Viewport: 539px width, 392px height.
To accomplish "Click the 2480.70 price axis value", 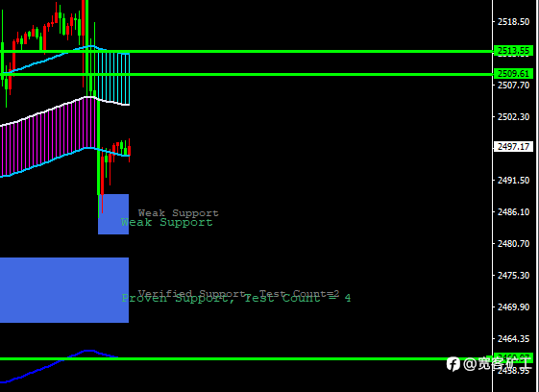I will pyautogui.click(x=514, y=244).
